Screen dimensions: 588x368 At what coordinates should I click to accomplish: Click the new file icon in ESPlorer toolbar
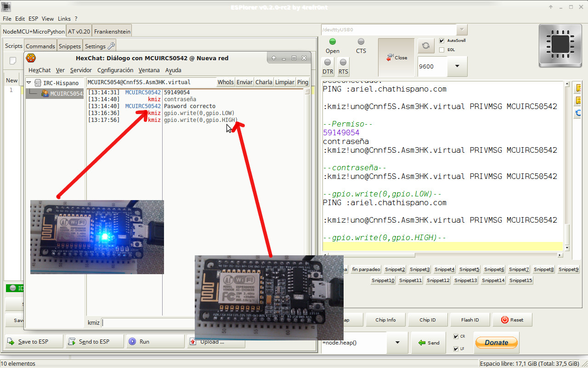[13, 61]
